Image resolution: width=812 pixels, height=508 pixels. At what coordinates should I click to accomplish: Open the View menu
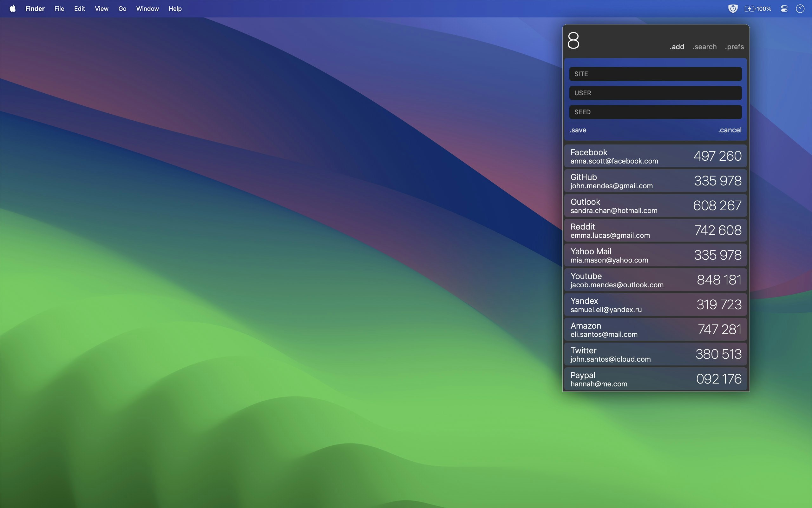point(101,9)
